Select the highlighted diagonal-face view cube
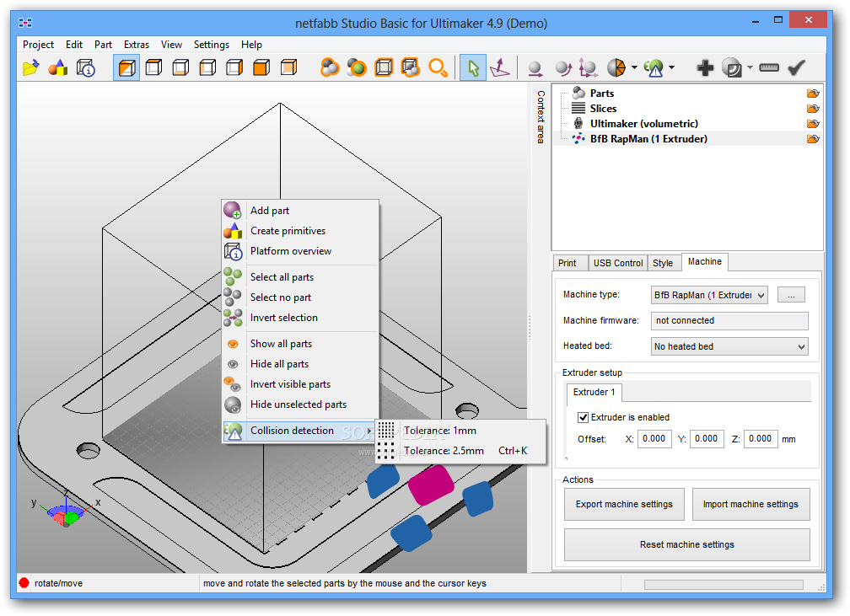The width and height of the screenshot is (850, 616). tap(126, 67)
